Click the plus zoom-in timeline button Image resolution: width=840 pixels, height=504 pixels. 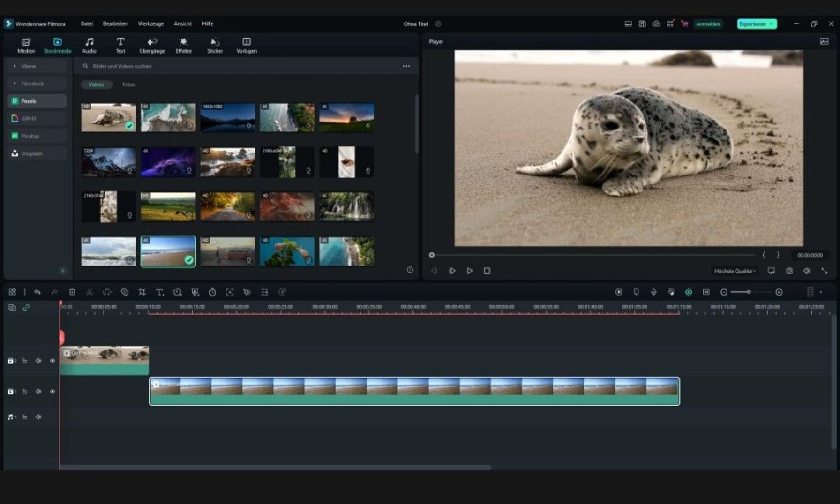[779, 292]
